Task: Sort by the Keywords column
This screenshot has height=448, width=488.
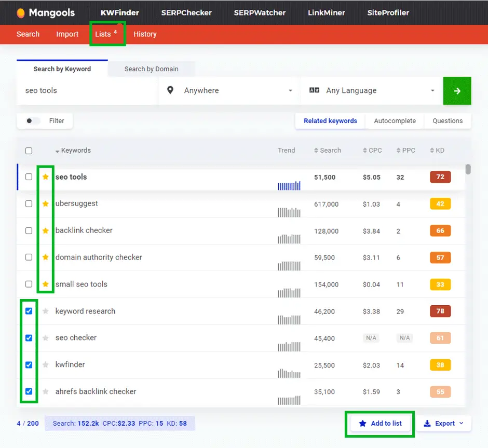Action: (73, 151)
